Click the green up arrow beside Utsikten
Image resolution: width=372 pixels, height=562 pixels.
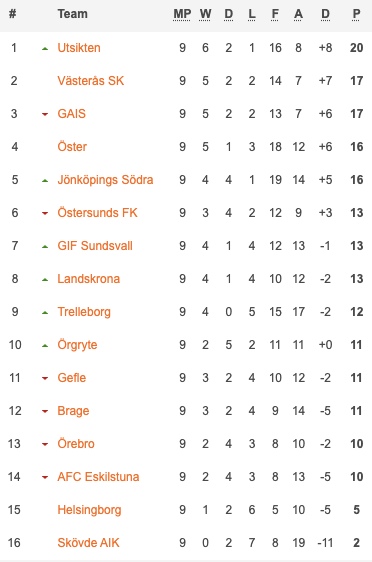point(45,48)
